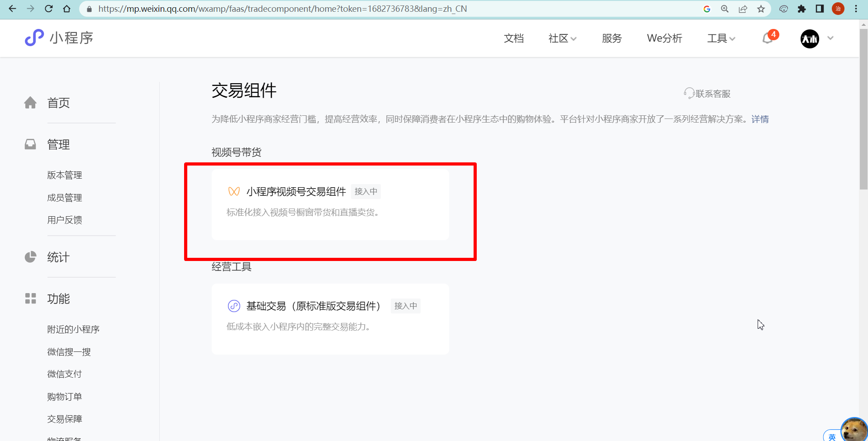Open 用户反馈
Viewport: 868px width, 441px height.
pyautogui.click(x=65, y=220)
